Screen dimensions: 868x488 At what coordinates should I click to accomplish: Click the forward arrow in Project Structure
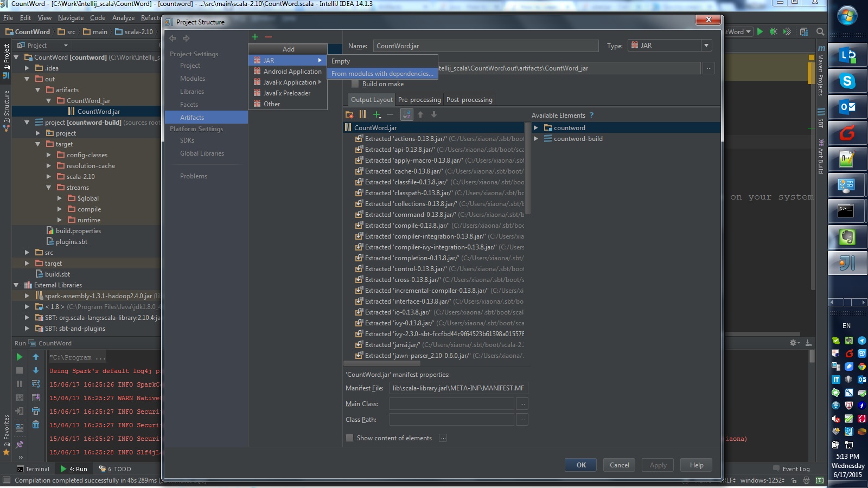click(x=186, y=38)
